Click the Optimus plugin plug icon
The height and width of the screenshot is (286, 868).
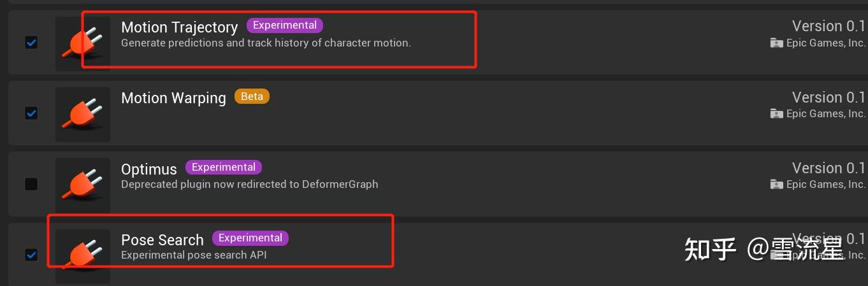tap(82, 185)
